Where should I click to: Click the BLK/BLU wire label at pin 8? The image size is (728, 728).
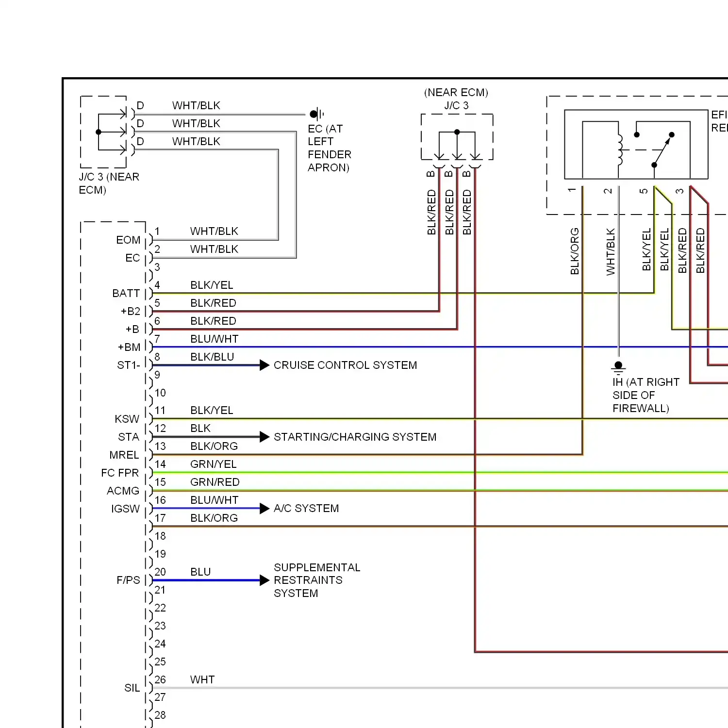pos(212,357)
